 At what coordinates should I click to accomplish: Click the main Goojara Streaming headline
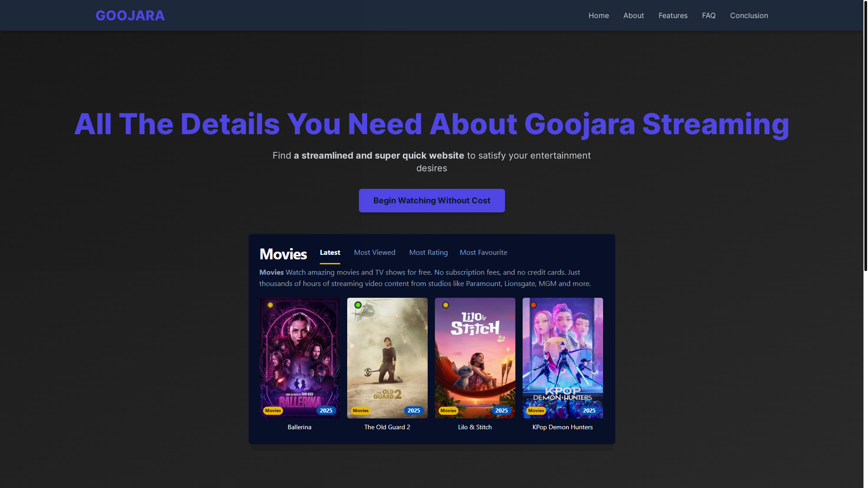tap(432, 124)
